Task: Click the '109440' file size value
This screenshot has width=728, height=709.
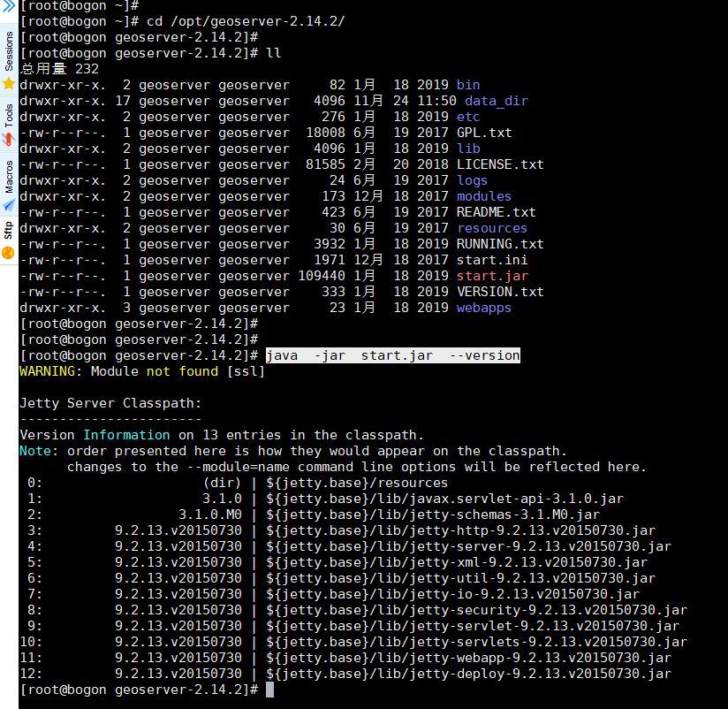Action: coord(322,276)
